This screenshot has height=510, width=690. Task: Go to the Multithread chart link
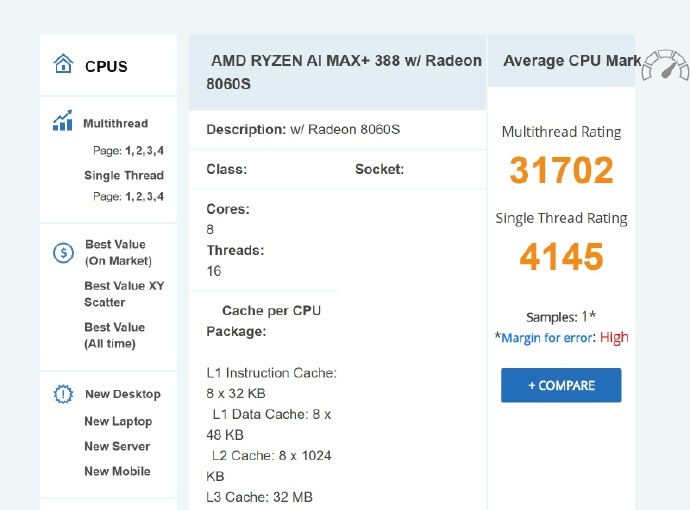[x=115, y=124]
